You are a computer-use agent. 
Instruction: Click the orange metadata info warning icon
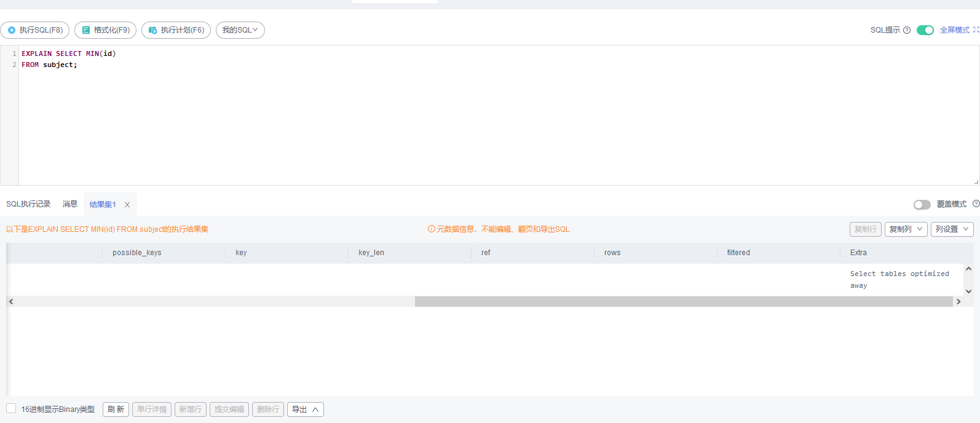(x=432, y=229)
